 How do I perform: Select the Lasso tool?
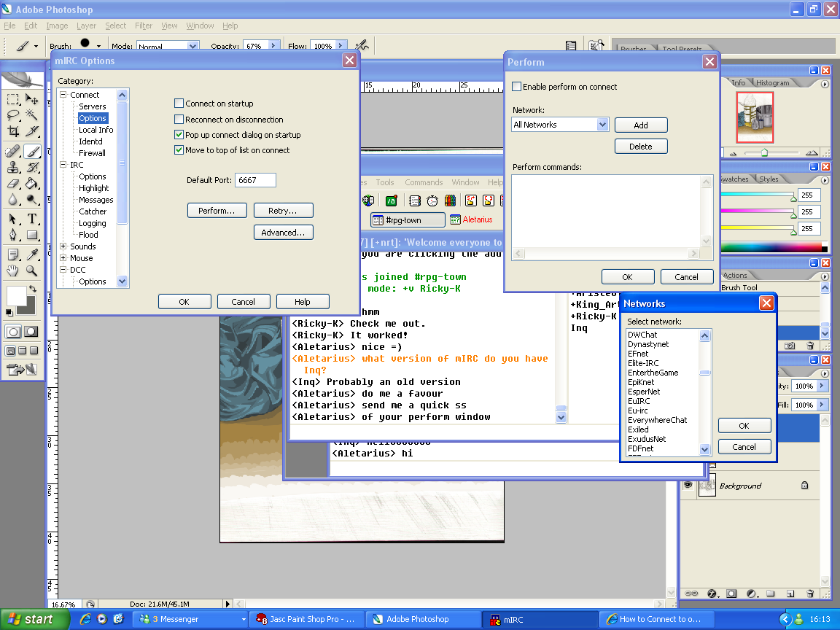13,115
